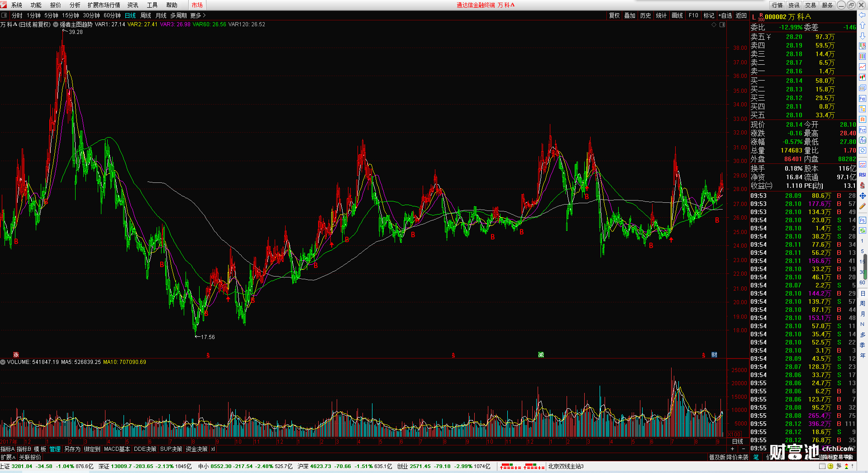The image size is (868, 473).
Task: Open the FS sidebar icon
Action: [x=863, y=220]
